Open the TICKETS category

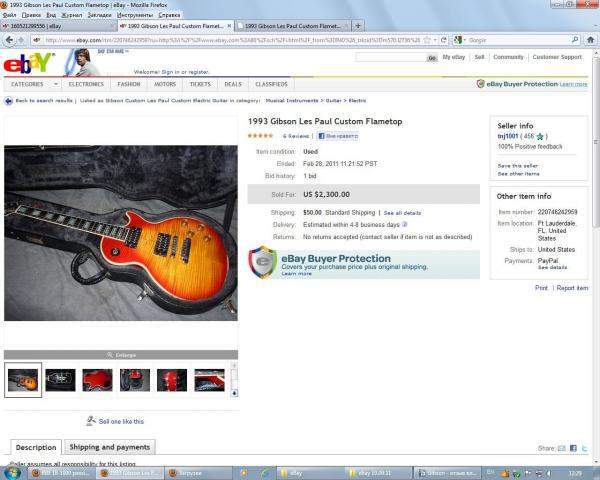pos(200,84)
